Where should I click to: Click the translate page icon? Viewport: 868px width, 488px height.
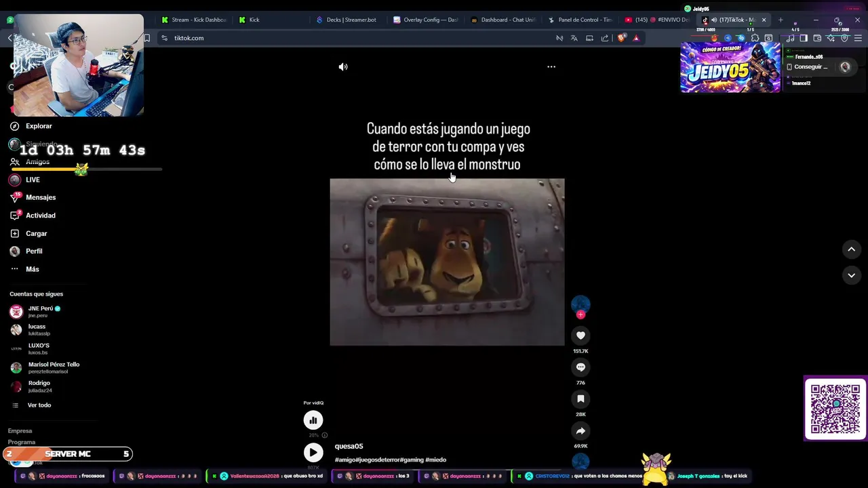point(574,38)
